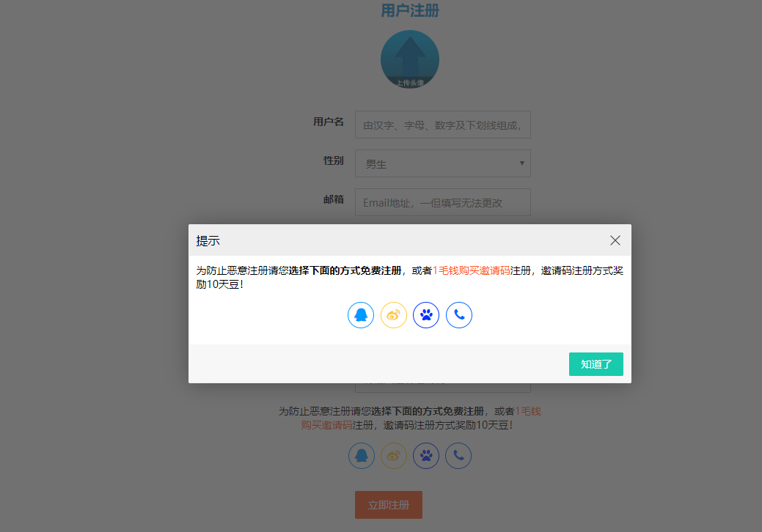
Task: Click the QQ icon above the 立即注册 button
Action: pos(361,455)
